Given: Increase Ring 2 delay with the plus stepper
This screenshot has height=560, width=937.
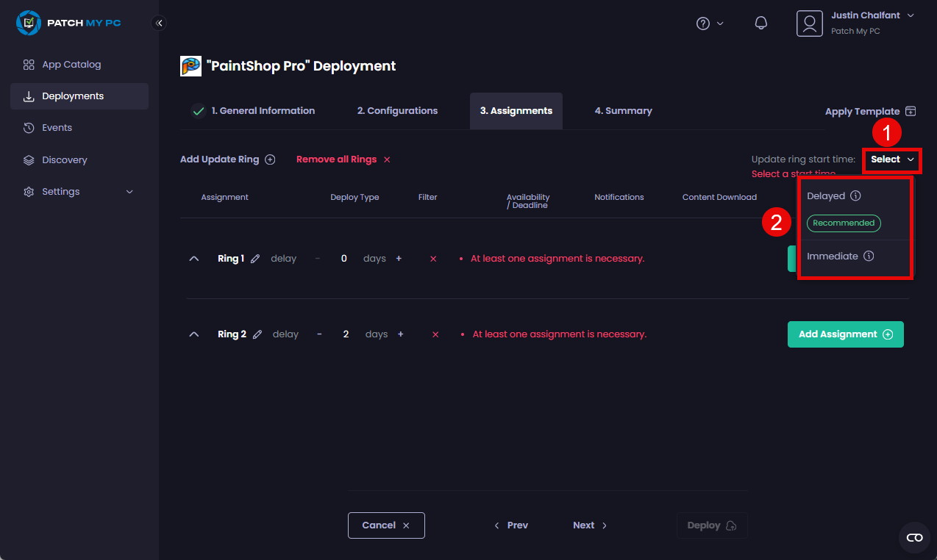Looking at the screenshot, I should point(400,334).
